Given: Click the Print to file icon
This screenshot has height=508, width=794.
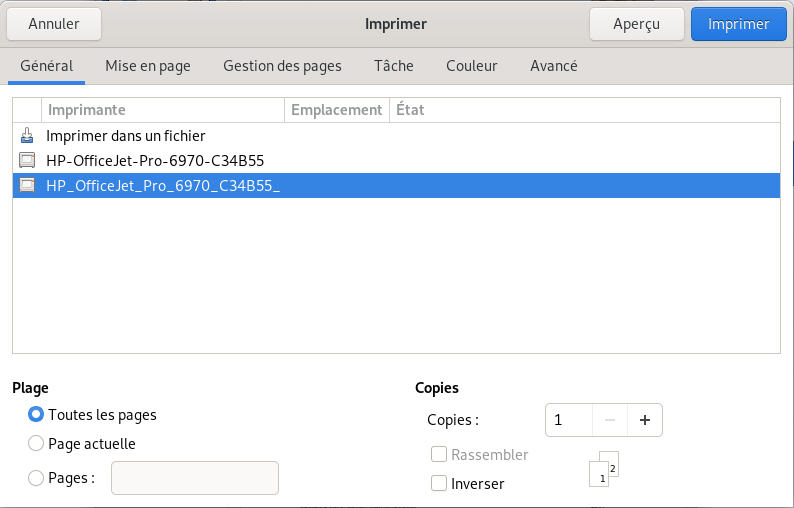Looking at the screenshot, I should 27,135.
